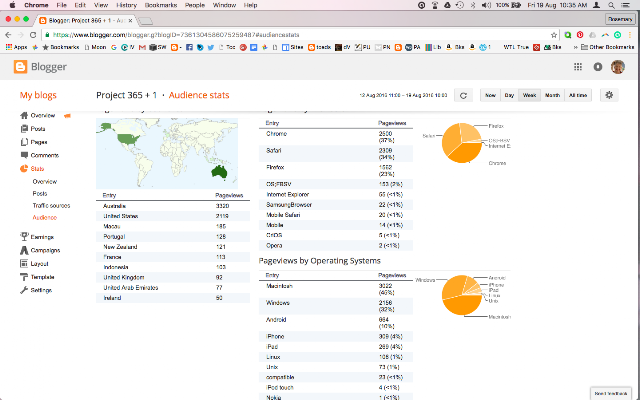
Task: Click the browser address bar URL
Action: [176, 35]
